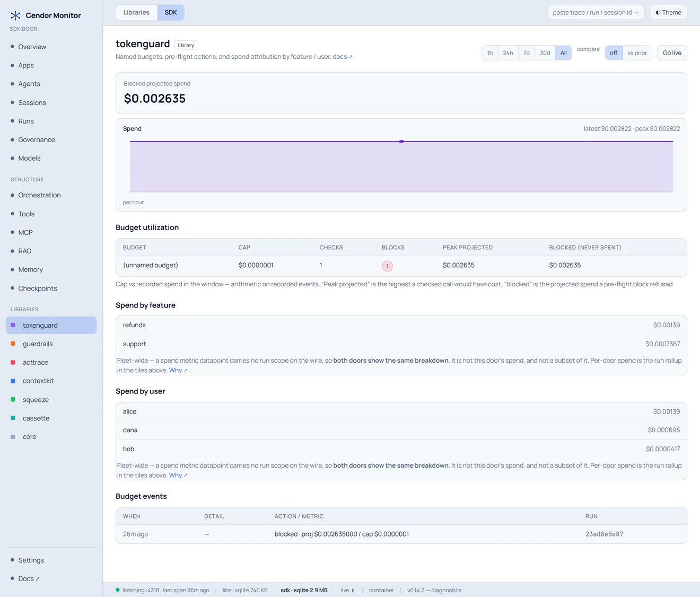Click the support feature row
700x597 pixels.
pyautogui.click(x=401, y=344)
